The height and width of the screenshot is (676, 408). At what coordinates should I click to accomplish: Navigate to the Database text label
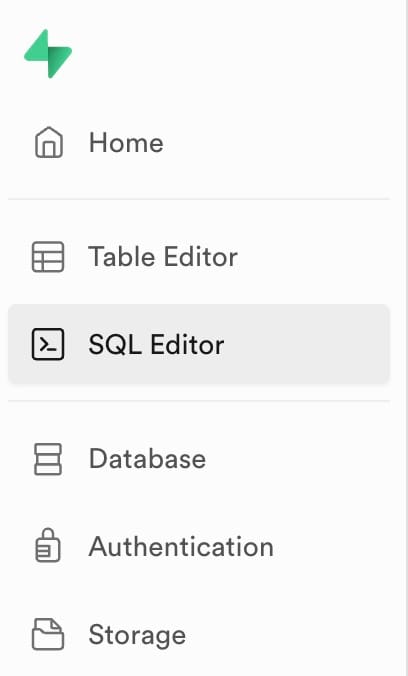tap(147, 459)
